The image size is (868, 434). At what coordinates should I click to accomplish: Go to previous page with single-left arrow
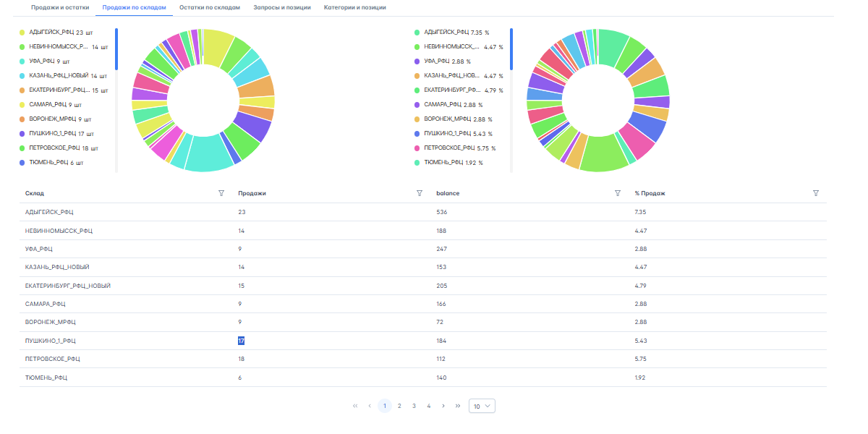click(x=370, y=406)
